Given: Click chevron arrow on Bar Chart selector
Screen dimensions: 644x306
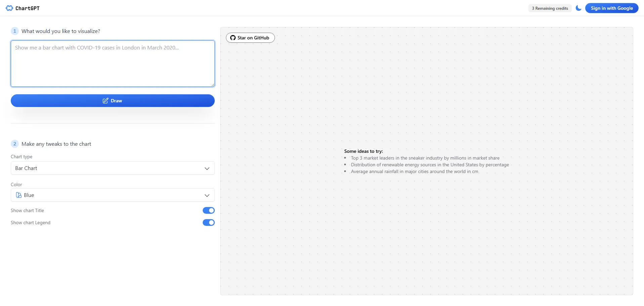Looking at the screenshot, I should (207, 168).
